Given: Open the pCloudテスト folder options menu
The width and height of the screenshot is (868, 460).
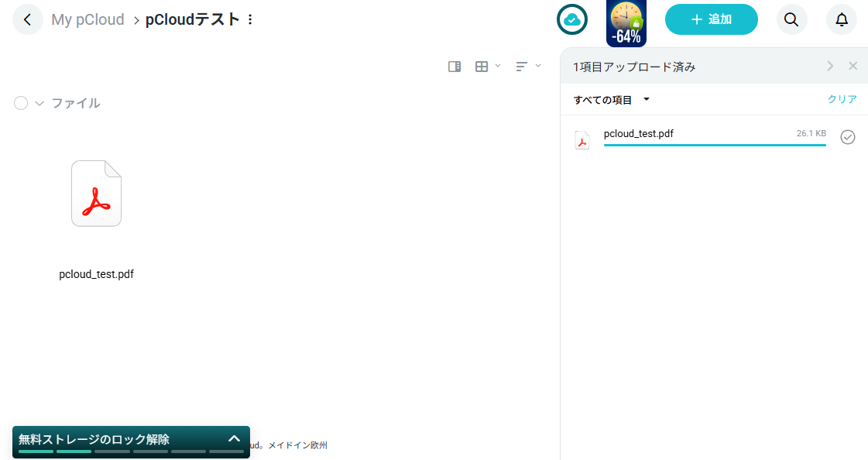Looking at the screenshot, I should 250,19.
